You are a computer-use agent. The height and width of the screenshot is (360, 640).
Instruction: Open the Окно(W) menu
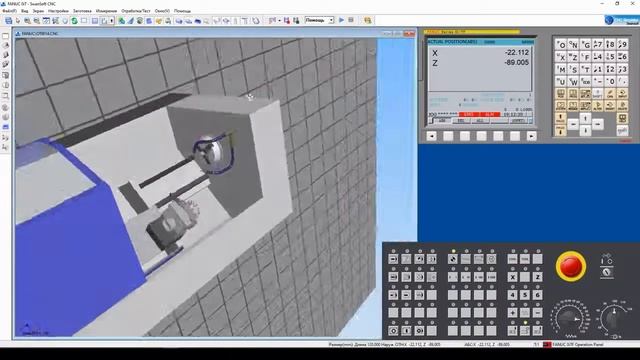coord(162,11)
